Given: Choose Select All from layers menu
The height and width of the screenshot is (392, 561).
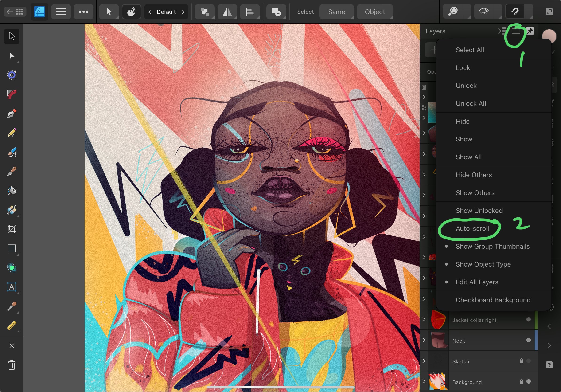Looking at the screenshot, I should pyautogui.click(x=494, y=50).
